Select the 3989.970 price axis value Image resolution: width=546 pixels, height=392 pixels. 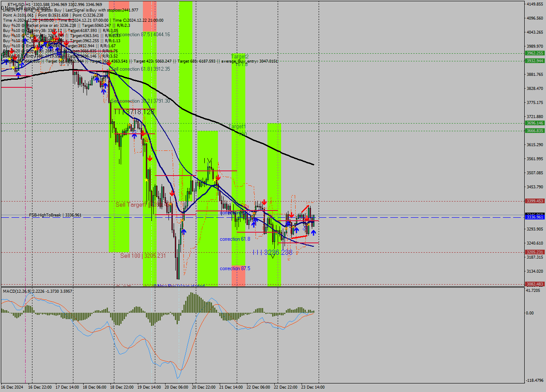(536, 46)
